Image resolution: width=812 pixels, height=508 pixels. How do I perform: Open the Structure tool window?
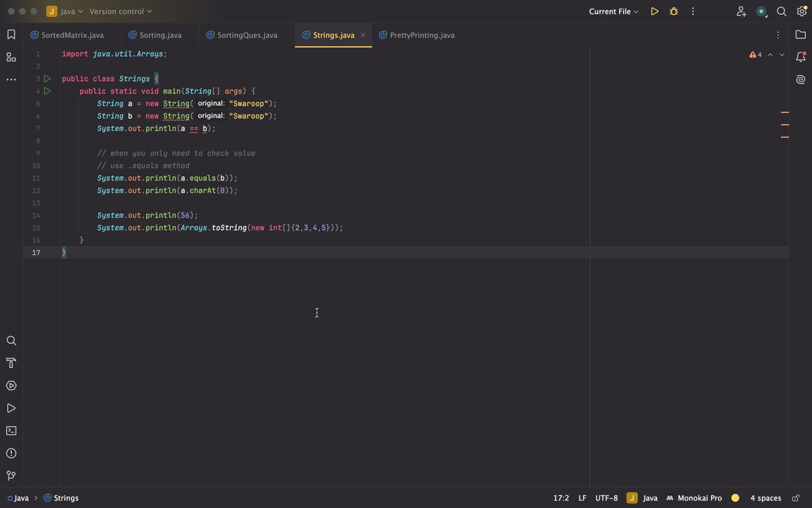pyautogui.click(x=11, y=57)
